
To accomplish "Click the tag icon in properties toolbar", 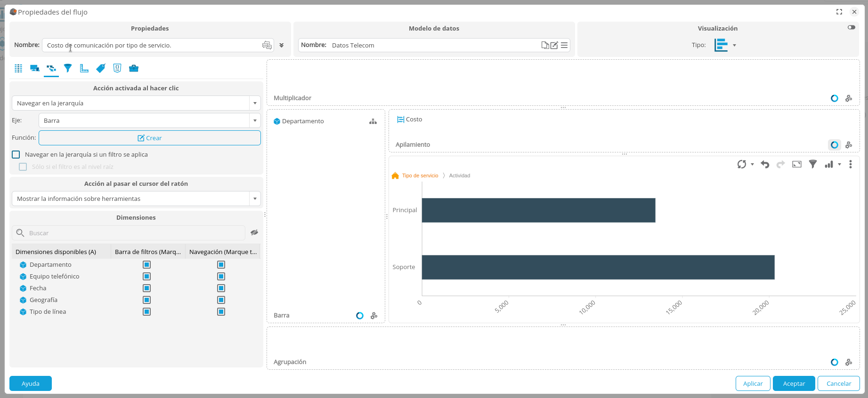I will point(101,69).
